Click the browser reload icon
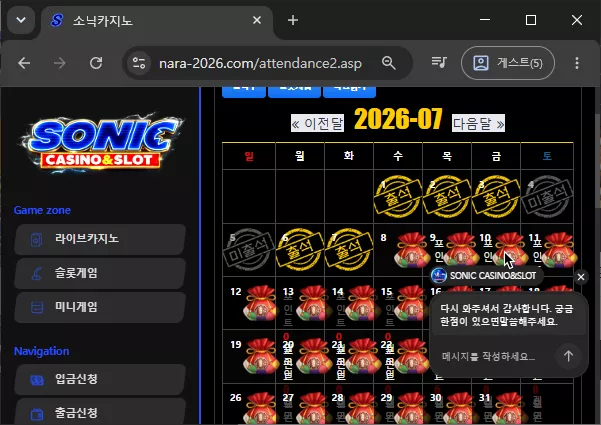 [x=96, y=63]
